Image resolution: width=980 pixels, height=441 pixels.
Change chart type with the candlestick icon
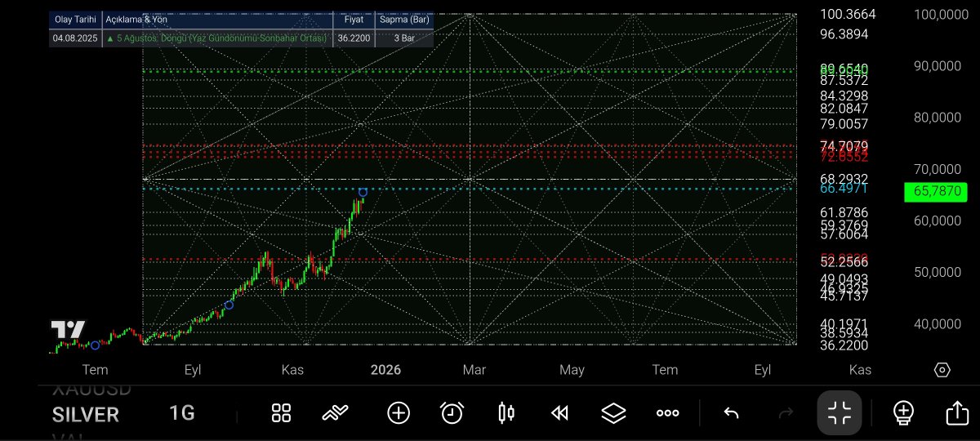coord(506,413)
